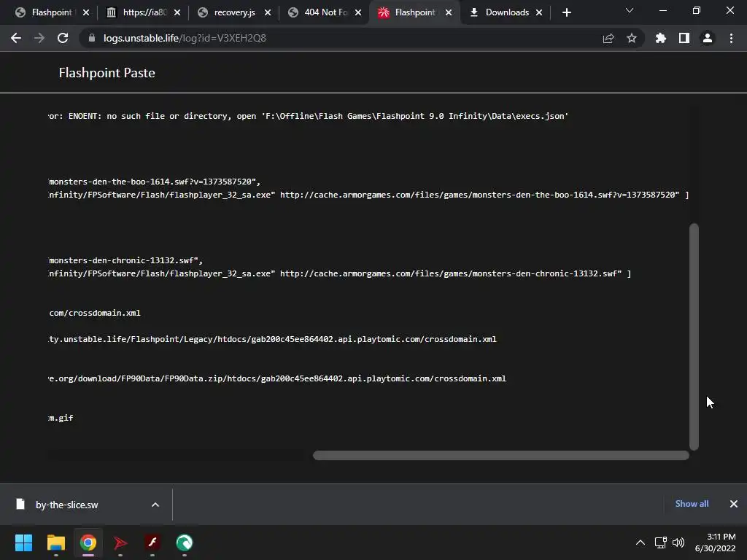Click the monsters-den-the-boo-1614.swf?v=1373587520", line
Screen dimensions: 747x560
pyautogui.click(x=155, y=182)
